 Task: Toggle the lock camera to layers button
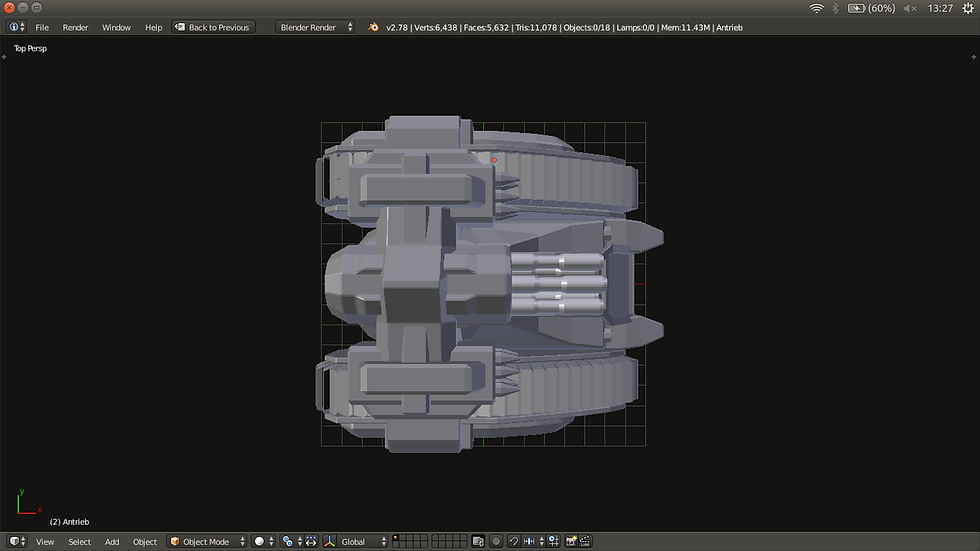pyautogui.click(x=478, y=541)
